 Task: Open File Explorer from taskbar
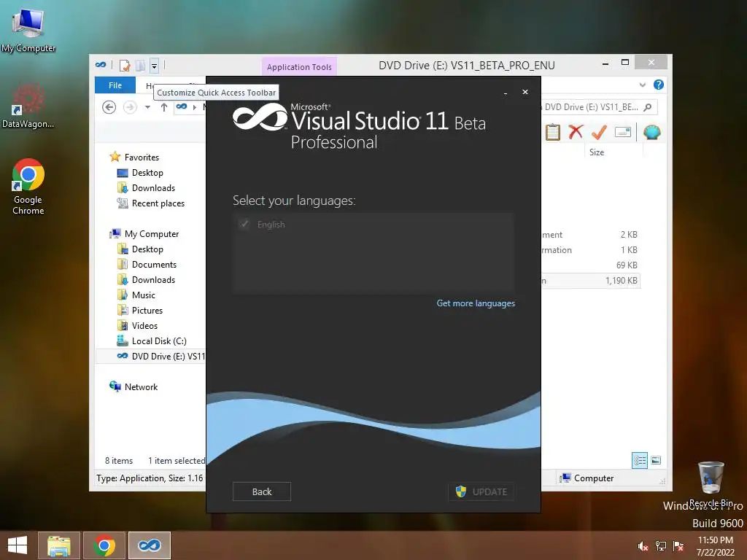tap(59, 545)
